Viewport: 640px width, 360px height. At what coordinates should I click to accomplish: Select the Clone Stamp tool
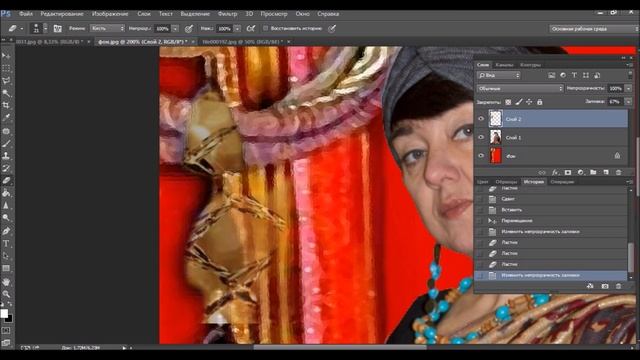pos(6,156)
